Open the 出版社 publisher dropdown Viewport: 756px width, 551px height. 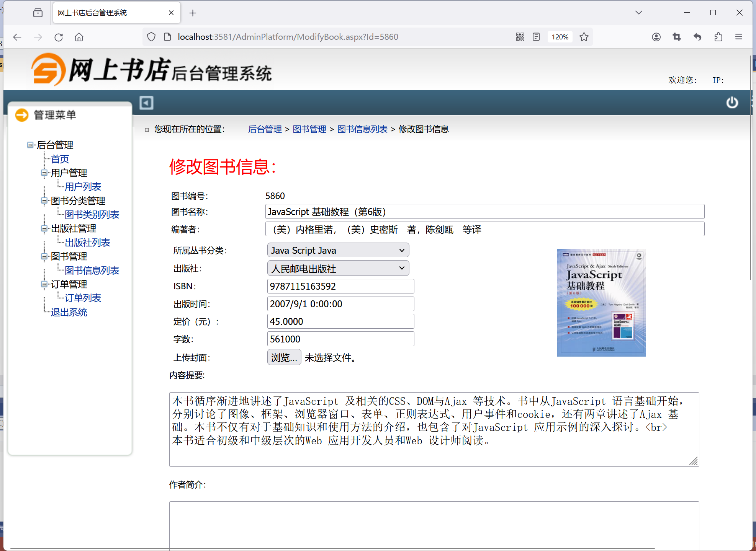tap(338, 269)
